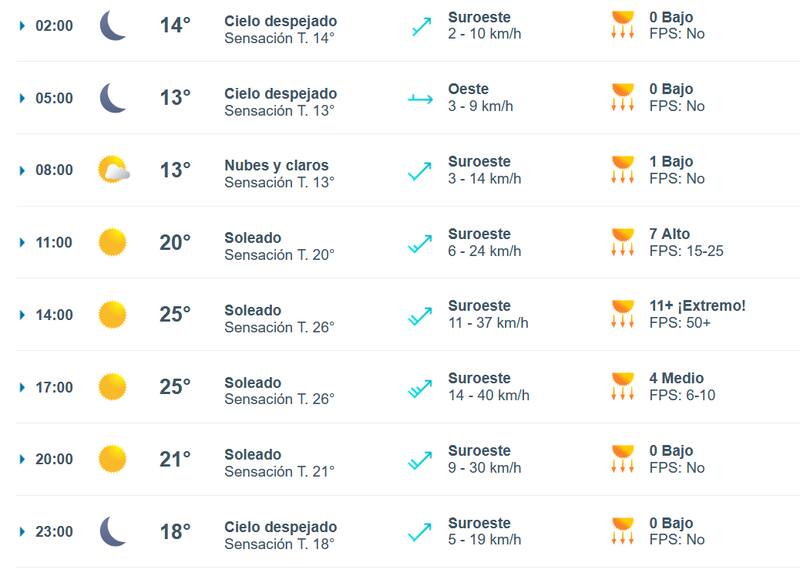
Task: Expand the 20:00 forecast row arrow
Action: pos(22,460)
